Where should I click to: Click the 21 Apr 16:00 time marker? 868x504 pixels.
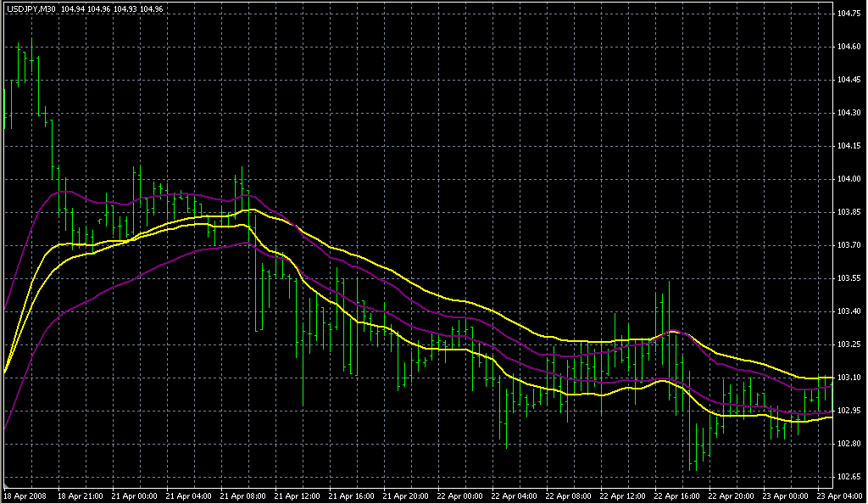coord(351,496)
